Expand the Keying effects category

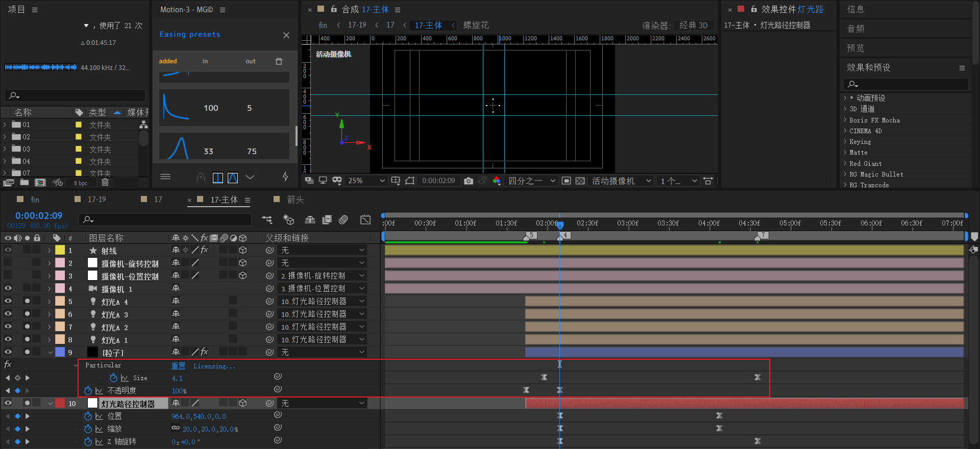pyautogui.click(x=845, y=141)
